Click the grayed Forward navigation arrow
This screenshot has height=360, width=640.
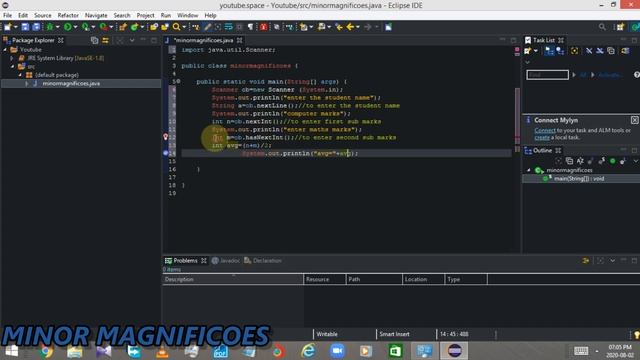368,27
